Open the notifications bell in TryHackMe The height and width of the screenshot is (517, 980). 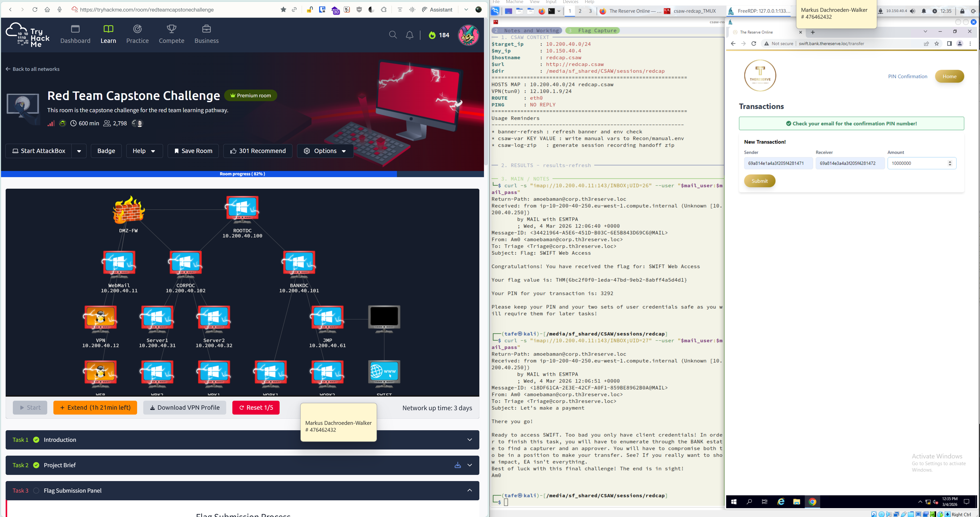click(x=409, y=35)
